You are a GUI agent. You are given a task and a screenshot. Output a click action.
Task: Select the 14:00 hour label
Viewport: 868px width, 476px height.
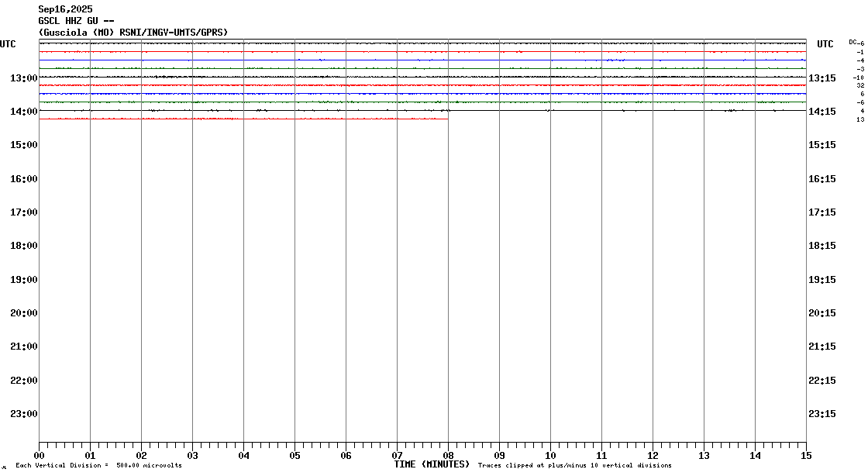[x=24, y=112]
